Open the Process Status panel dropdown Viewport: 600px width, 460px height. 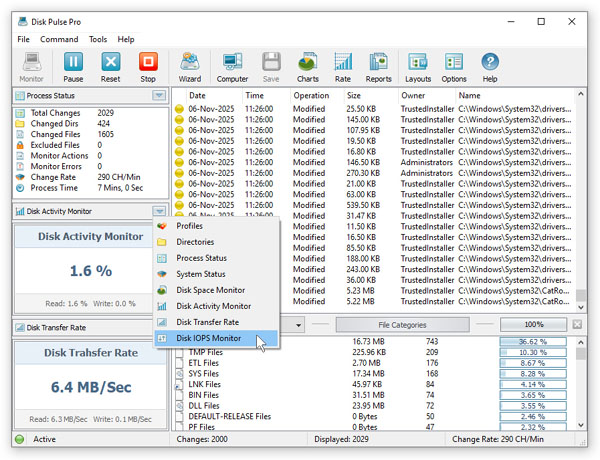159,95
